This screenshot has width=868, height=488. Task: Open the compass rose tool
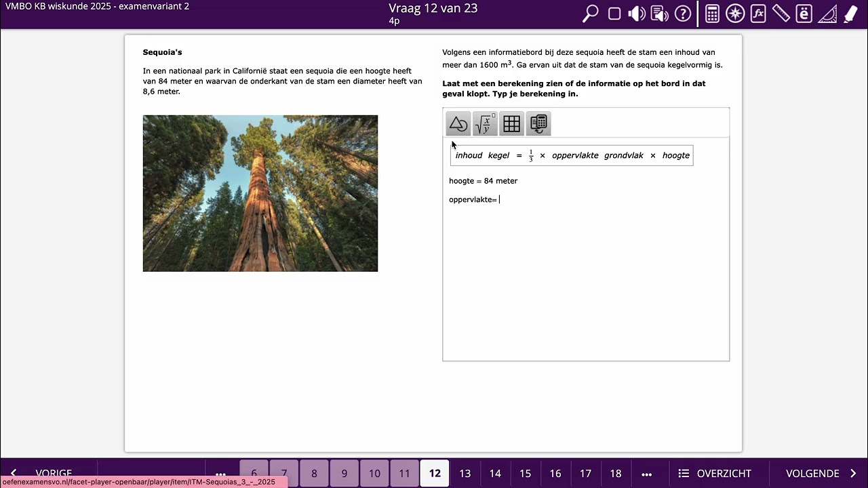pyautogui.click(x=735, y=14)
